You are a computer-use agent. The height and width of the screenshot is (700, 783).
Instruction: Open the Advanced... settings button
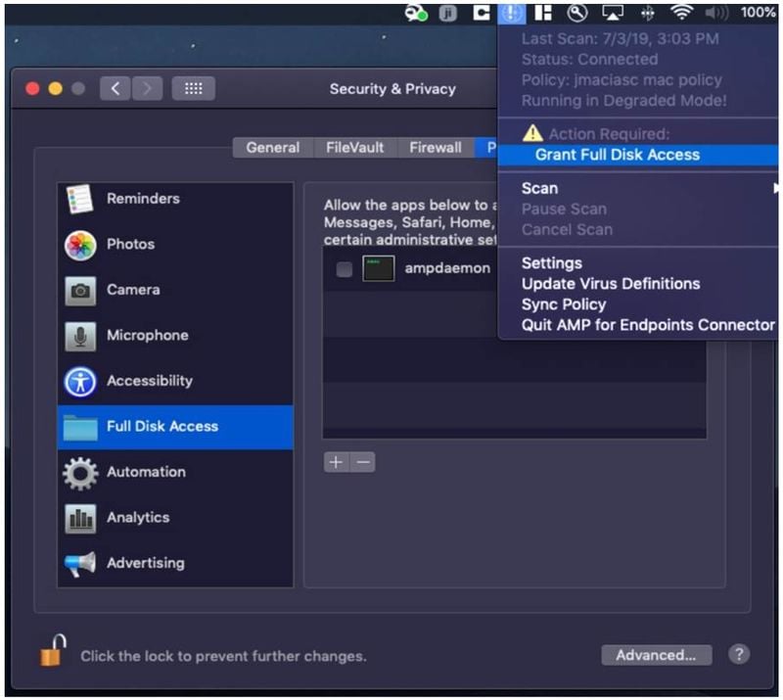tap(656, 655)
